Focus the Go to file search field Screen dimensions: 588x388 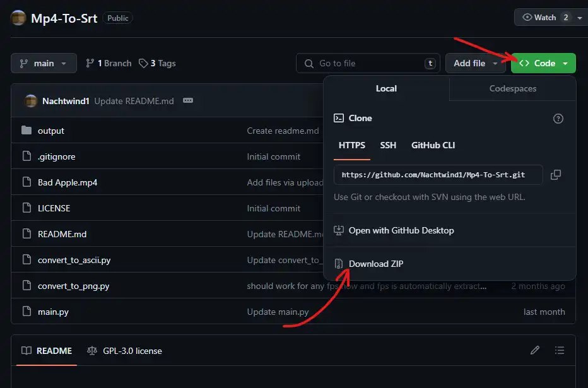[x=368, y=63]
